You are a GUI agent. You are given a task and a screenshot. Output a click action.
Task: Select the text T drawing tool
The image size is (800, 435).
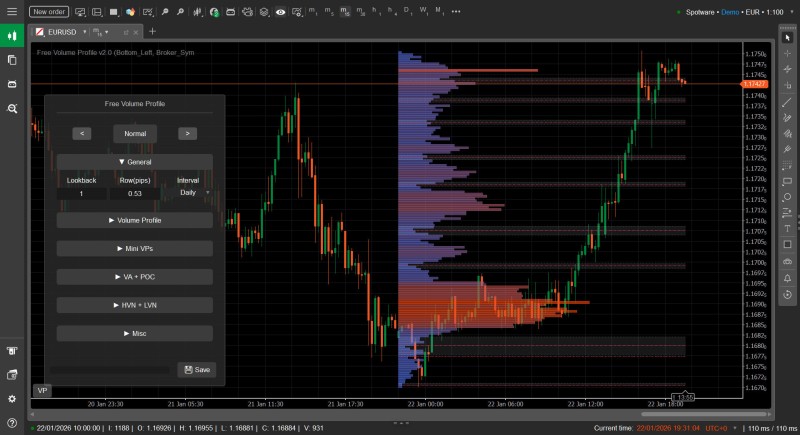tap(787, 228)
